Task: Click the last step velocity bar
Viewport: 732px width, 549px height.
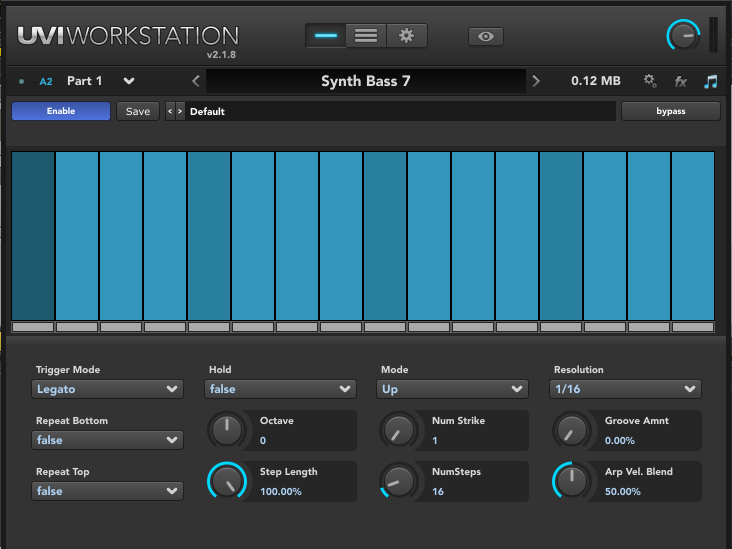Action: (693, 236)
